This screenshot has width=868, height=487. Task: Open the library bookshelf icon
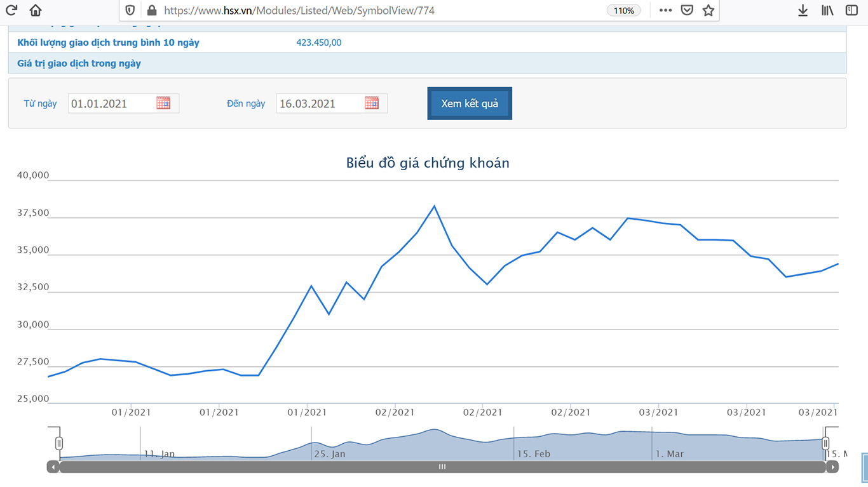827,10
